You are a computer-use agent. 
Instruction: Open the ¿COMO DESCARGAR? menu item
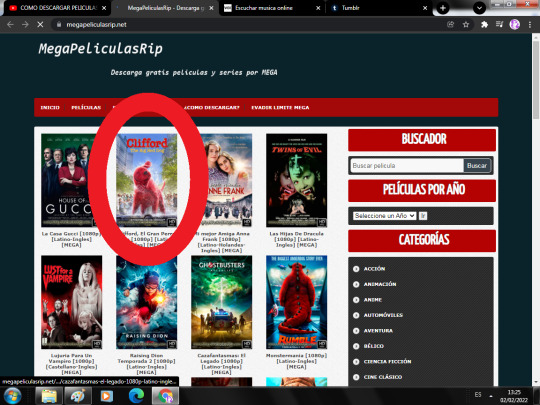(211, 107)
